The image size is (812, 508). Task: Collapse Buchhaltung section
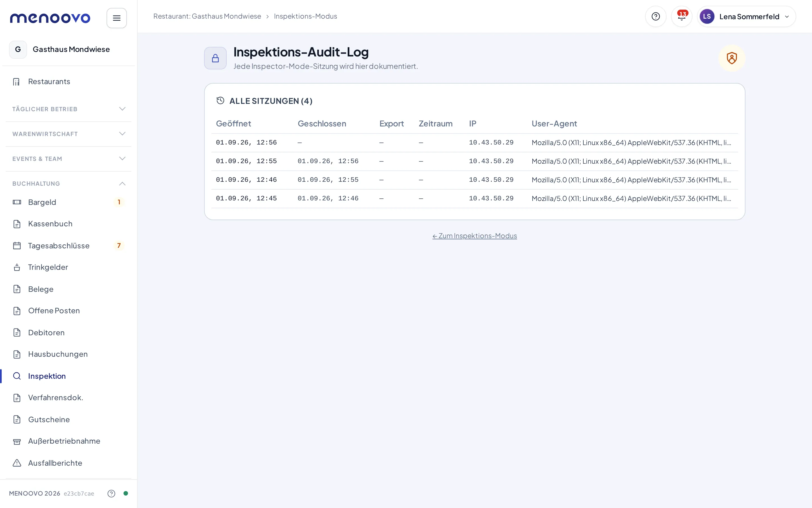tap(69, 183)
